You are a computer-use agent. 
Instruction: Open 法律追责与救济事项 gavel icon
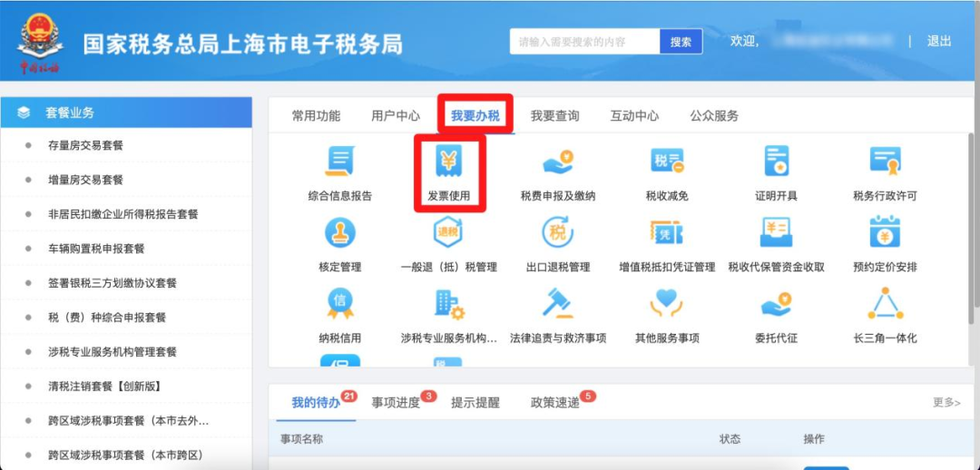558,304
